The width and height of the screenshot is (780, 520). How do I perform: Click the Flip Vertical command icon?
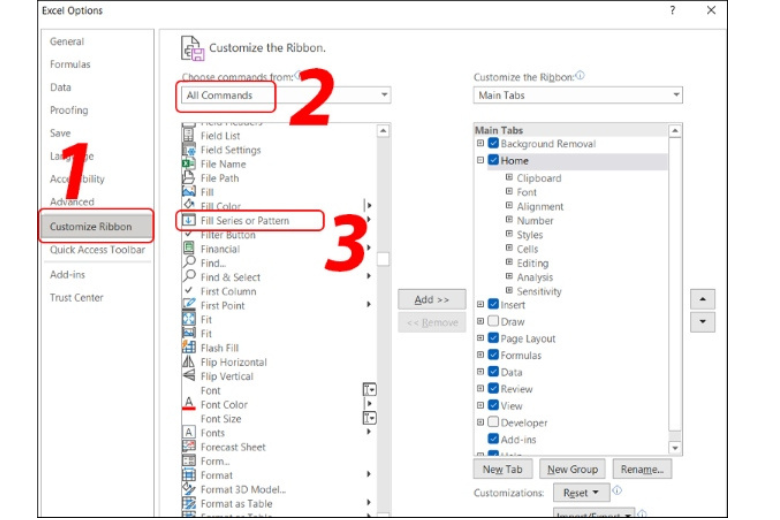point(189,376)
